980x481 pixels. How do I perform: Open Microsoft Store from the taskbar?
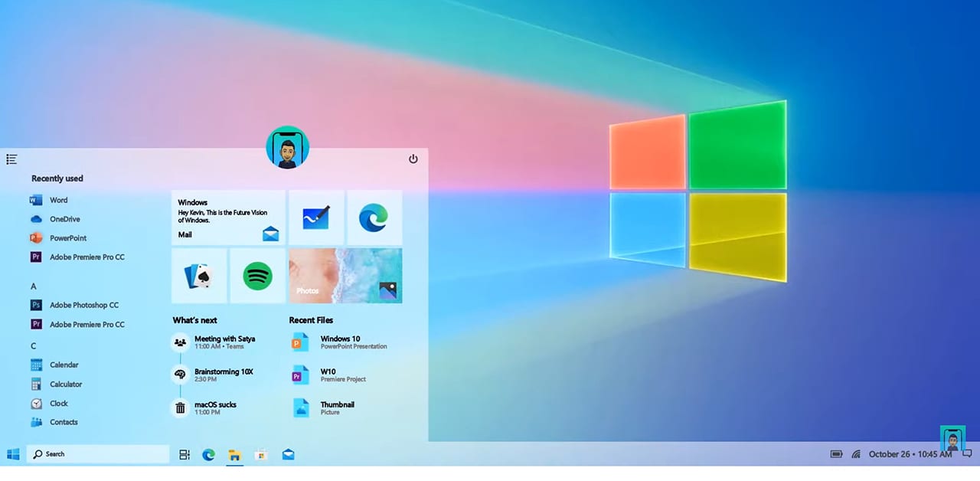click(261, 455)
